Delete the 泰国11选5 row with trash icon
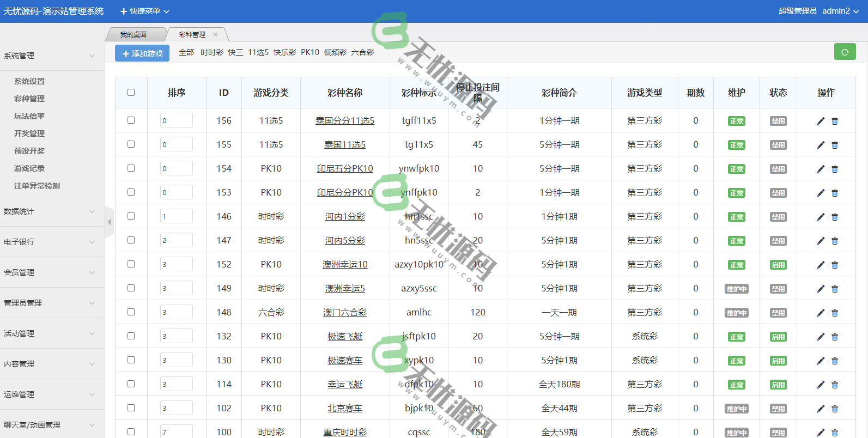This screenshot has width=868, height=438. click(x=835, y=145)
